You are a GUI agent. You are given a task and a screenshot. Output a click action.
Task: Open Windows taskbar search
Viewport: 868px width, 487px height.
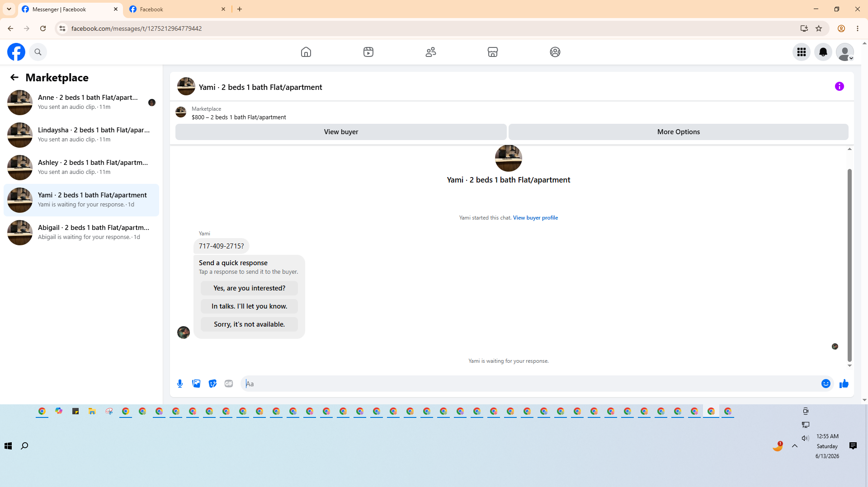[24, 446]
